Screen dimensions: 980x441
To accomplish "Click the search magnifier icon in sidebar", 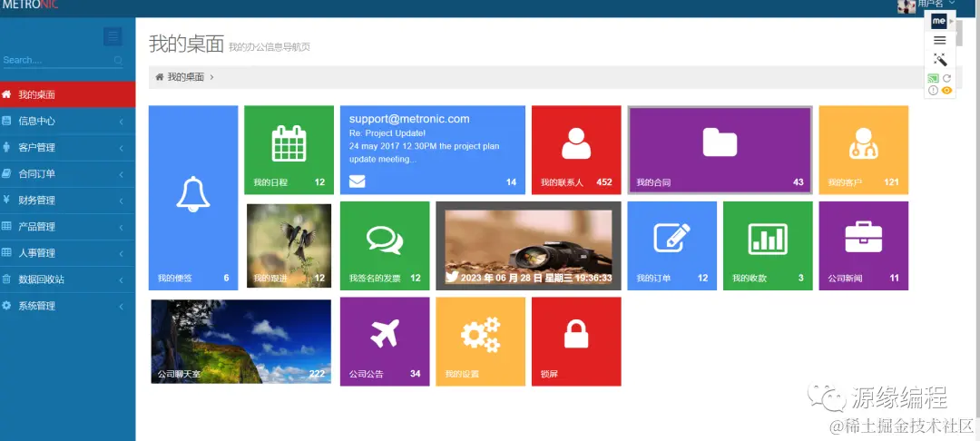I will tap(118, 61).
